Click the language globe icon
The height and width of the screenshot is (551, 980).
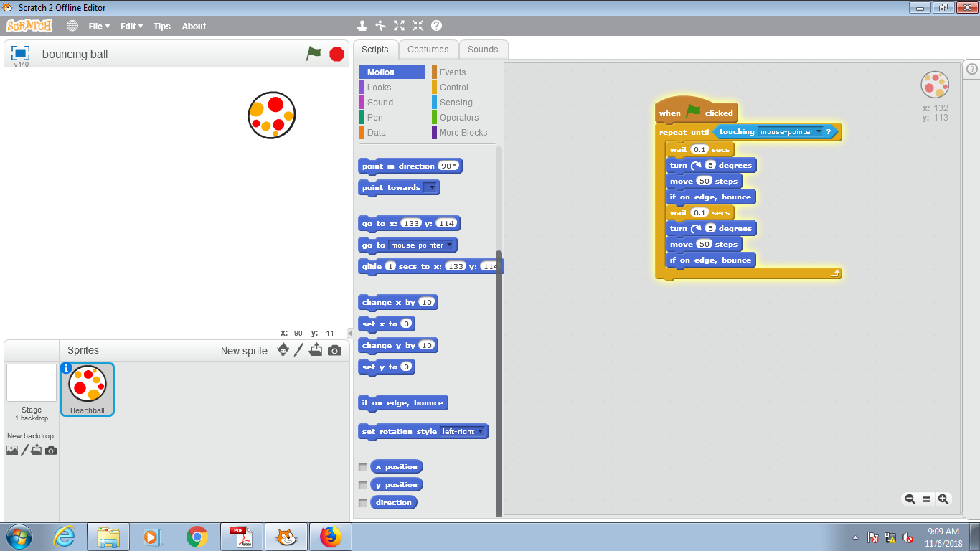71,26
